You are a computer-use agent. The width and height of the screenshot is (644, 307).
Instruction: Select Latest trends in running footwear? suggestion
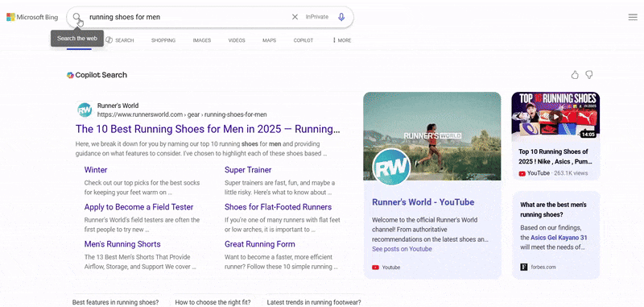[x=314, y=302]
